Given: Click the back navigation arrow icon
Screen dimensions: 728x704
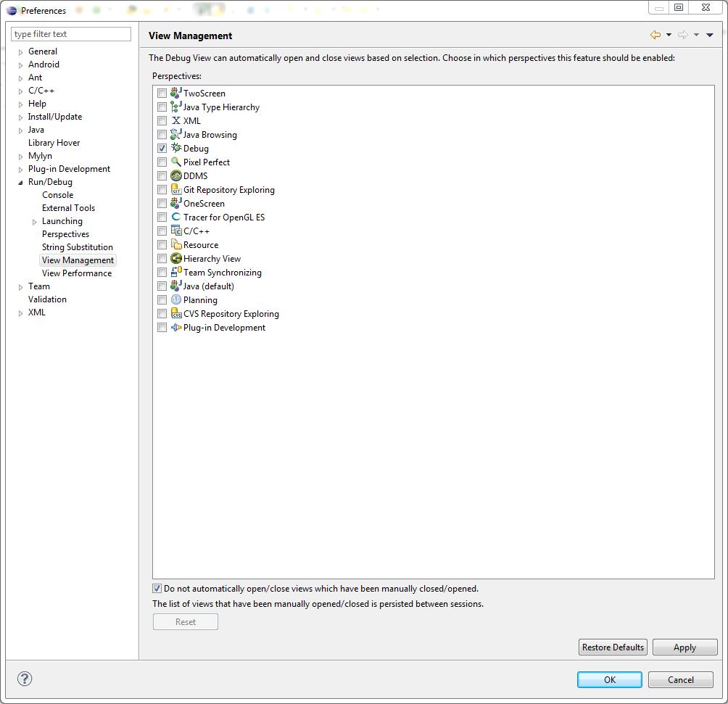Looking at the screenshot, I should click(x=655, y=35).
